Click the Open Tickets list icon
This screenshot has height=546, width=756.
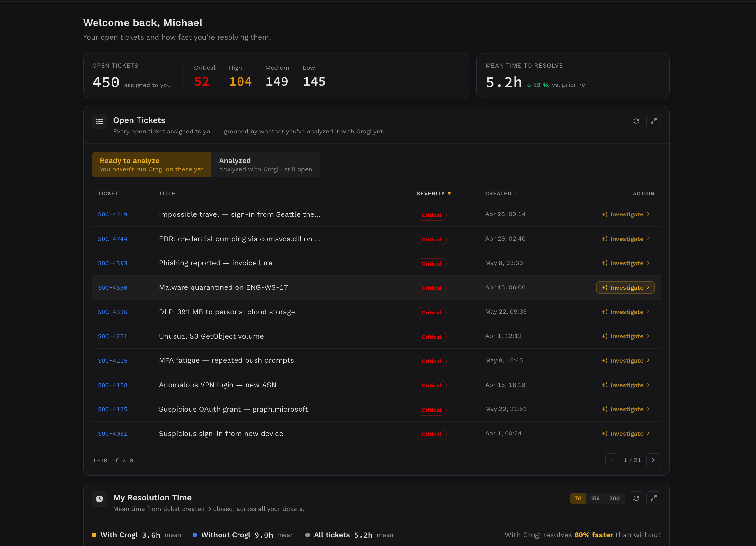[99, 122]
